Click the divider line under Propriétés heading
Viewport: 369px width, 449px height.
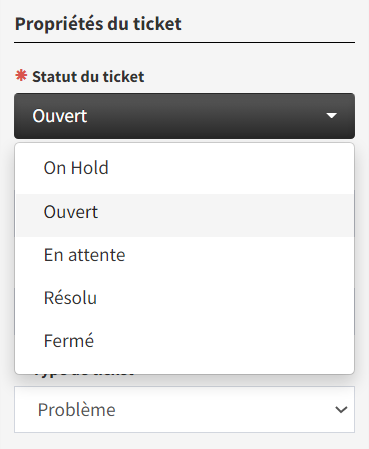(184, 42)
